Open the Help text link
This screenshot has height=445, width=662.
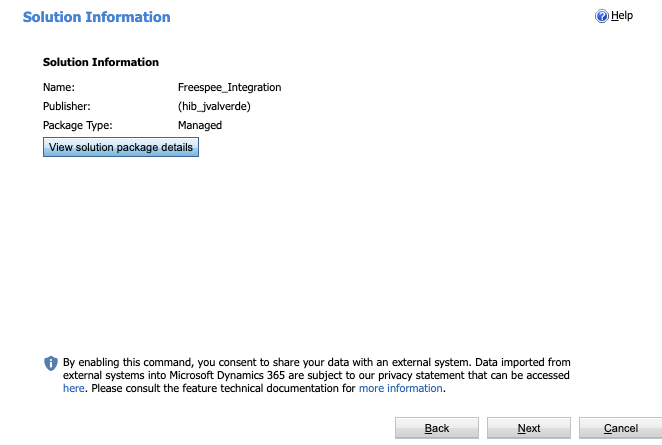coord(622,16)
